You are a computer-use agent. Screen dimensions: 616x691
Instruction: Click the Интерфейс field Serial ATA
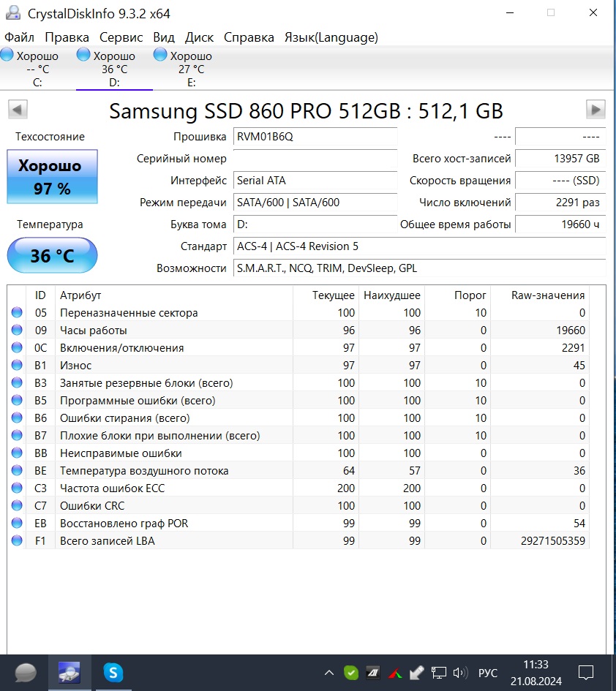(315, 181)
